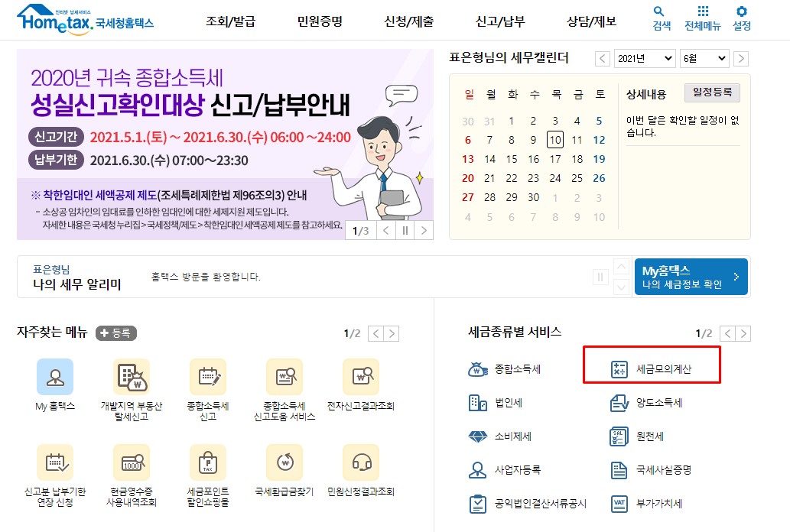Go to next month in calendar
This screenshot has height=532, width=790.
tap(740, 58)
